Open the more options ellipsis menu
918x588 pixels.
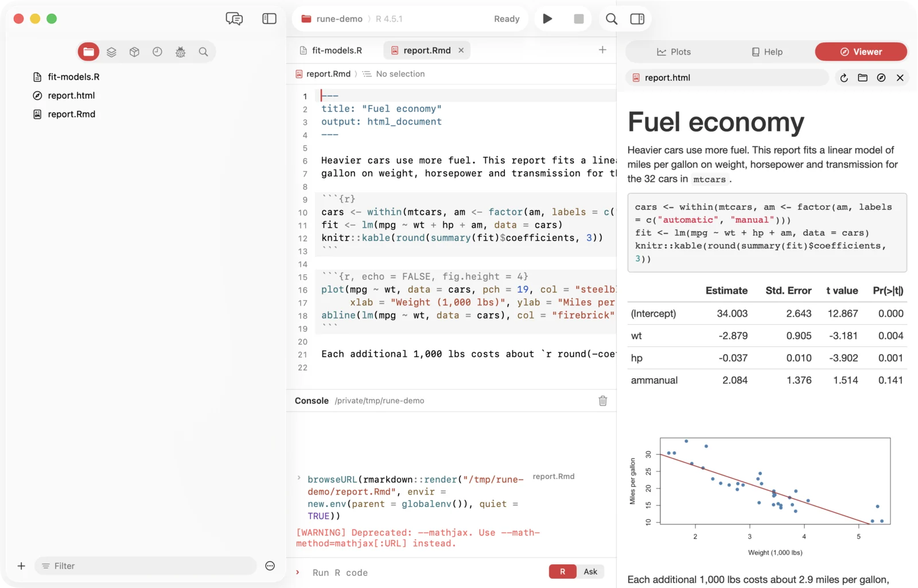[270, 566]
